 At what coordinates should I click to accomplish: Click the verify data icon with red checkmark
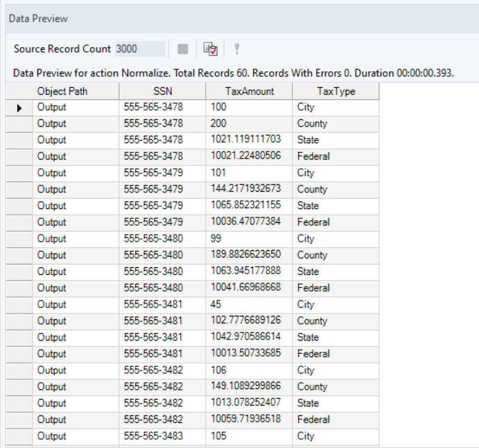(210, 49)
